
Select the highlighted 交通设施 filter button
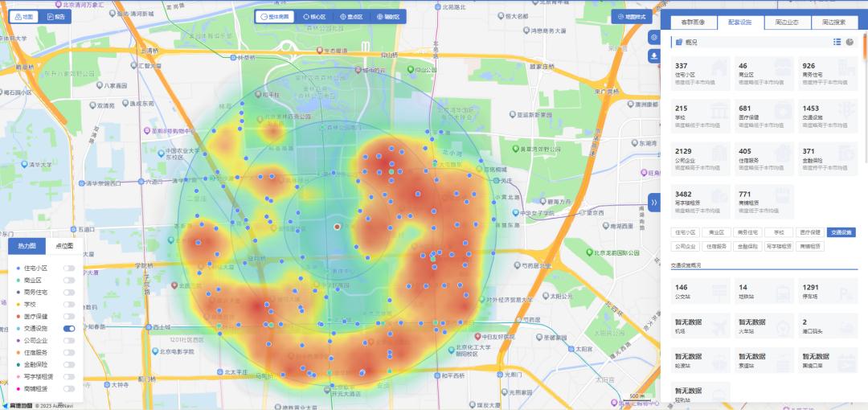click(x=841, y=232)
